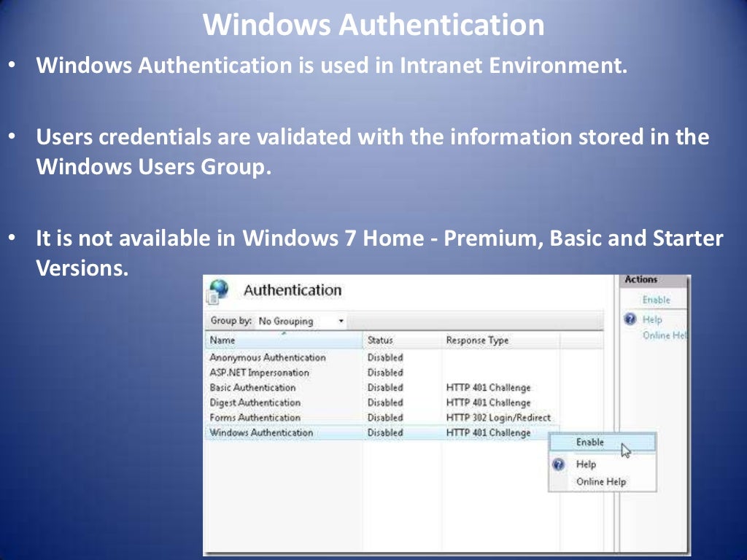Choose Online Help in the context menu
The width and height of the screenshot is (747, 560).
600,482
